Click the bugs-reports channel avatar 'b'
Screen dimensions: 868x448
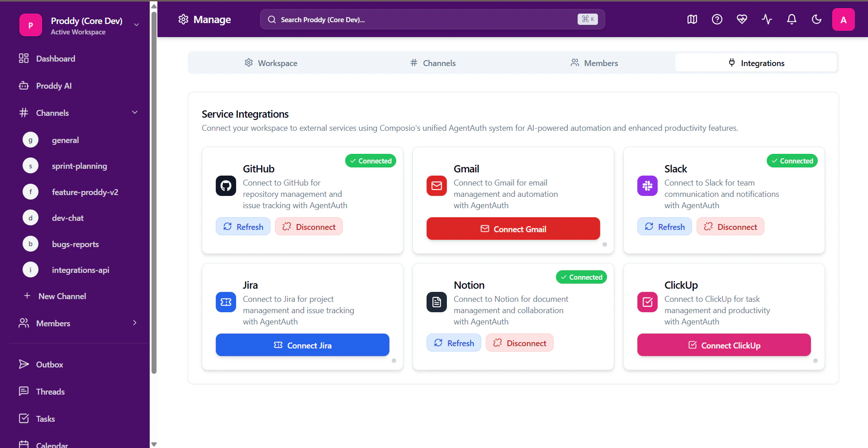click(x=30, y=244)
